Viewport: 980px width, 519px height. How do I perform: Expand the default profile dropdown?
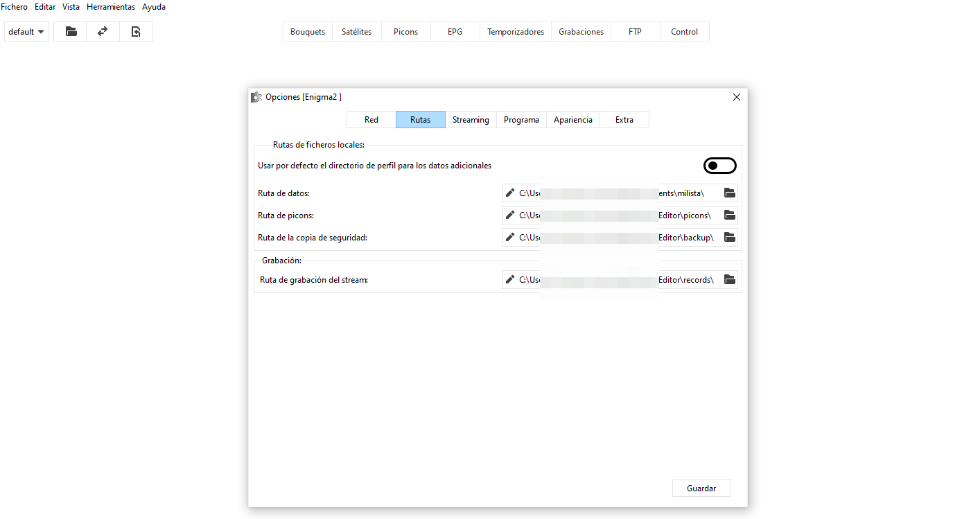(26, 31)
